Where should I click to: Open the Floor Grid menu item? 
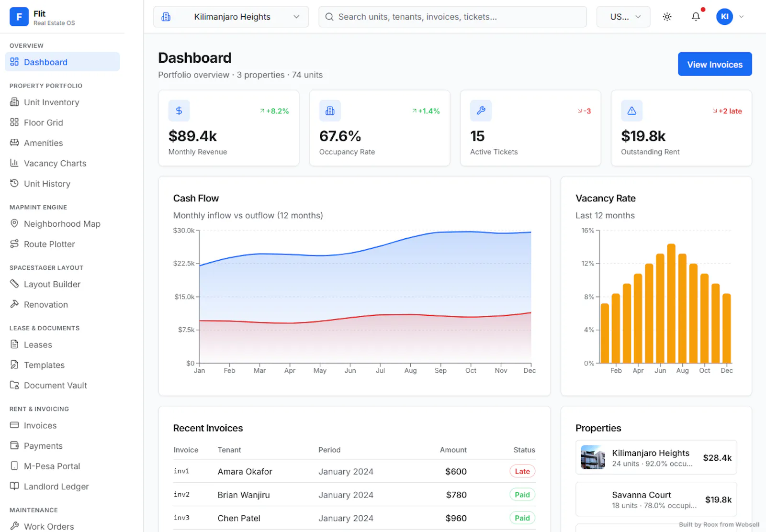pyautogui.click(x=62, y=122)
